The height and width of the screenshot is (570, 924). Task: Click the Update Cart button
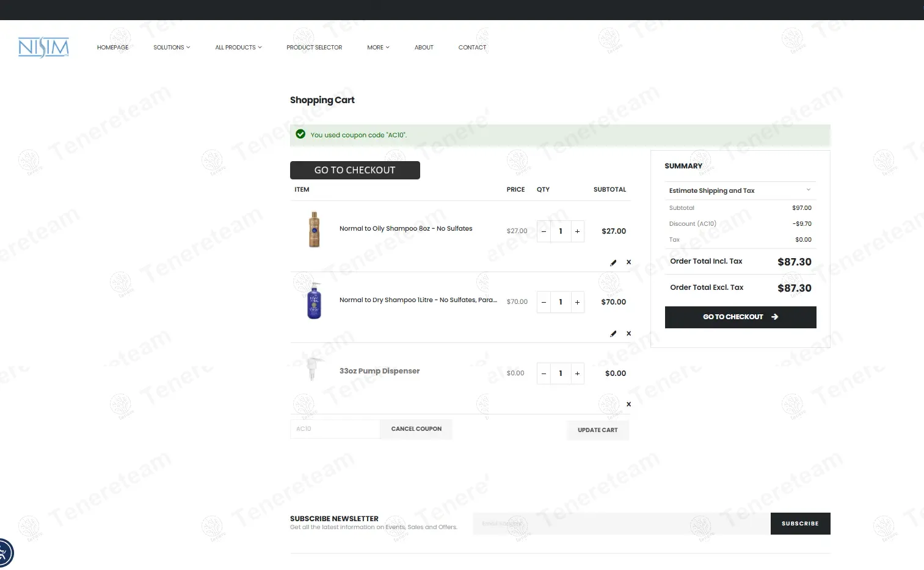(x=597, y=430)
